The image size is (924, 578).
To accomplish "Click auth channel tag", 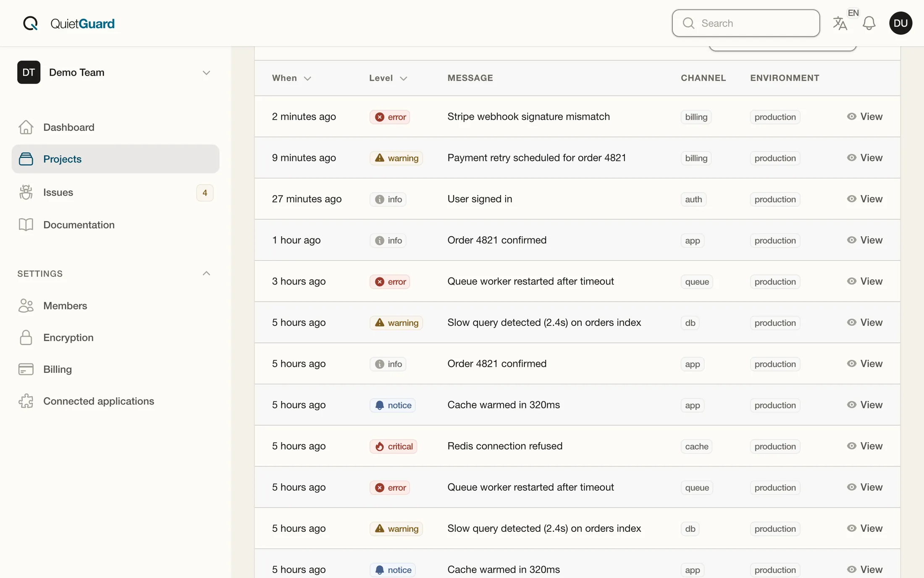I will [693, 199].
